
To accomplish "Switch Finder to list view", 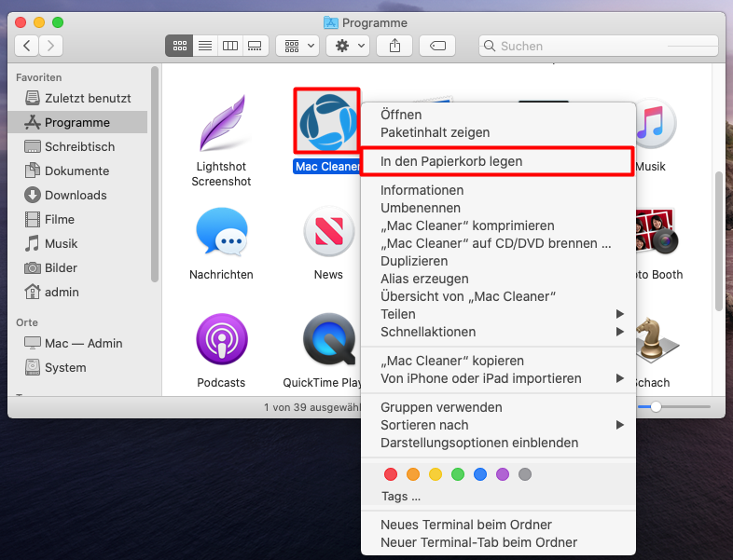I will point(205,46).
